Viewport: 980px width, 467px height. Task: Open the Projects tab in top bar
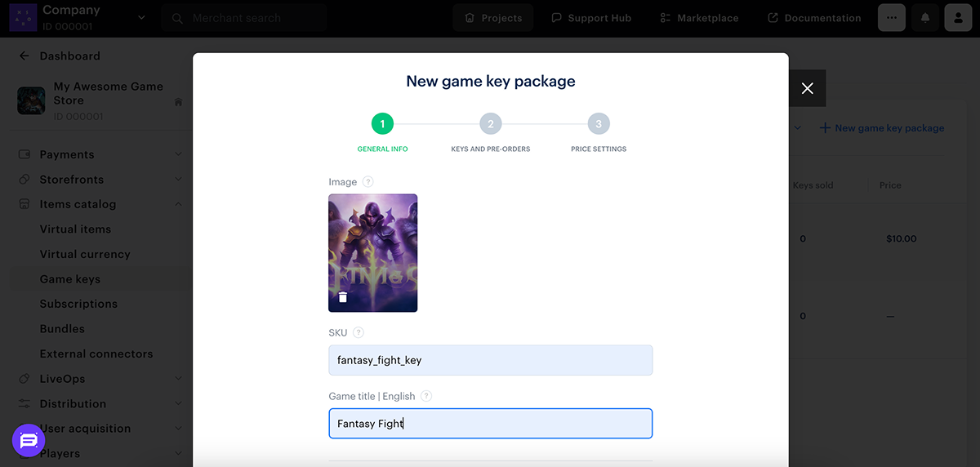coord(492,18)
